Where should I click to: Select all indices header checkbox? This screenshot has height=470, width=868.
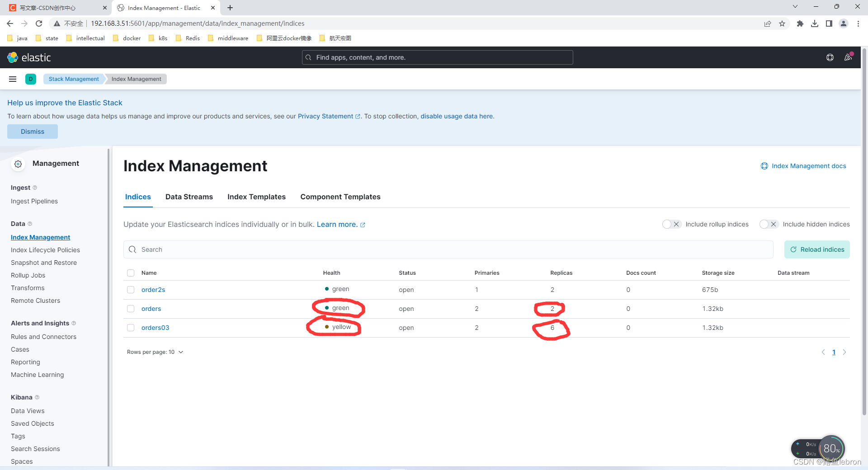(x=131, y=273)
